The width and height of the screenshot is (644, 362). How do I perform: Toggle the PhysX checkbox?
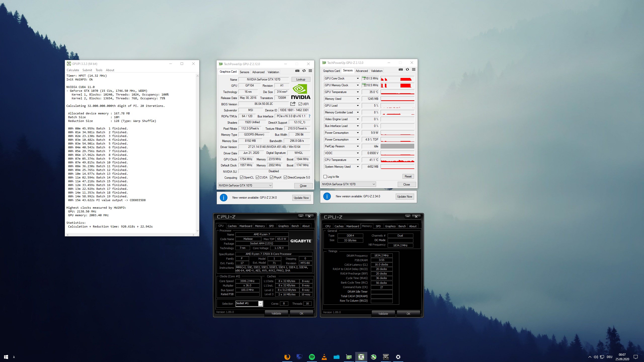pyautogui.click(x=271, y=177)
